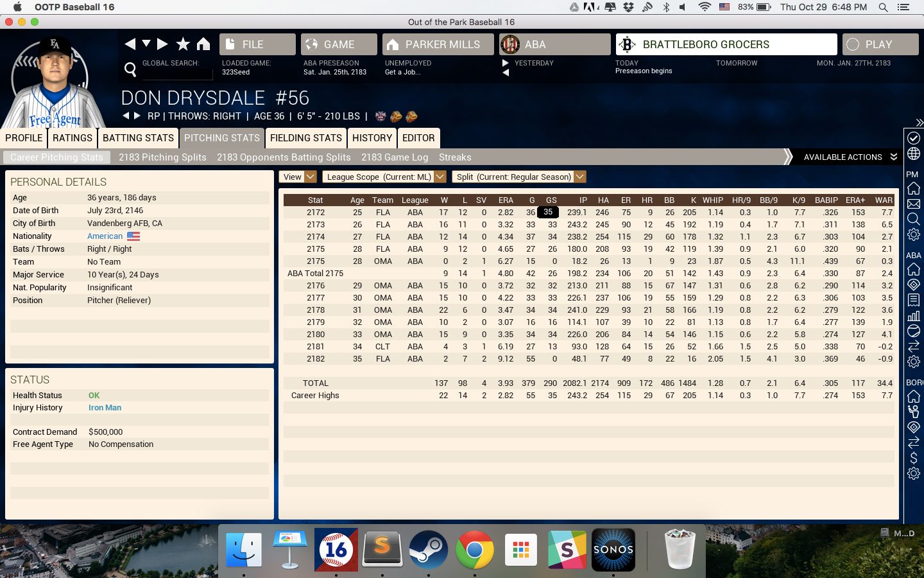The height and width of the screenshot is (578, 924).
Task: Jump to the next player arrow
Action: [x=137, y=116]
